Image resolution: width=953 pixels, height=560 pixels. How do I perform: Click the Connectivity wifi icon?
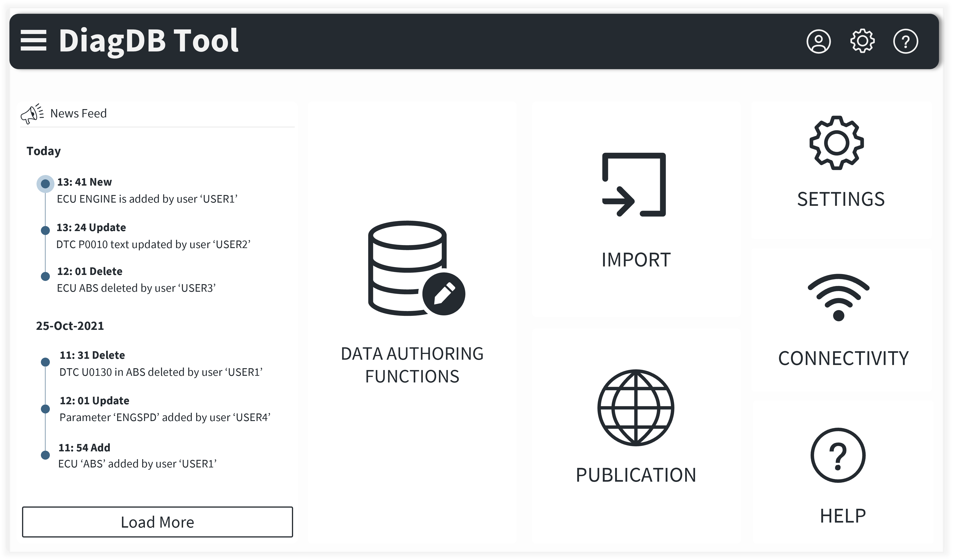(838, 298)
